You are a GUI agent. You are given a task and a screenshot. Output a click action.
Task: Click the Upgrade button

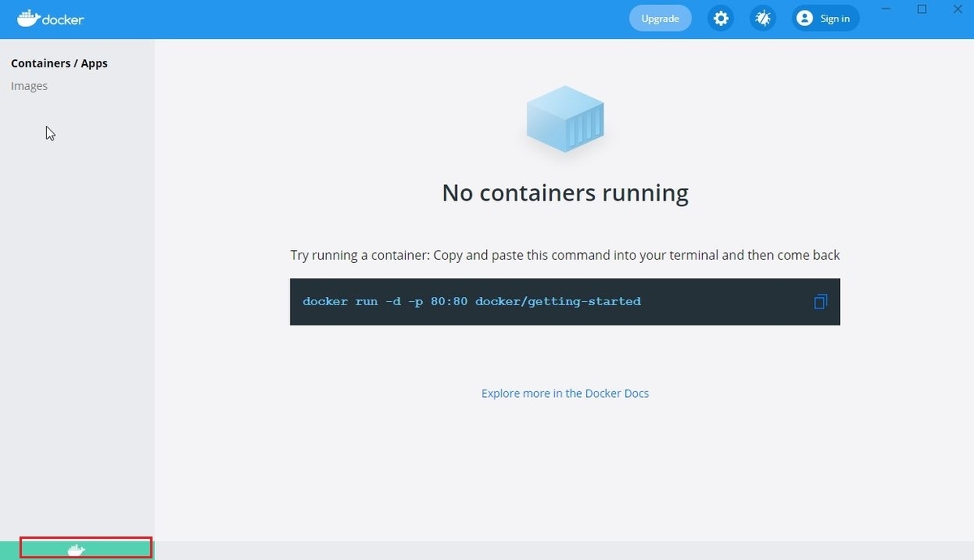[660, 18]
